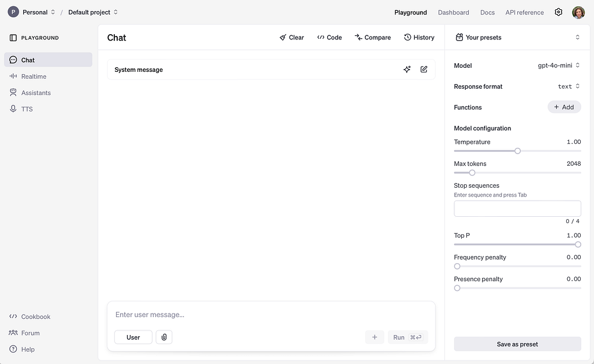This screenshot has width=594, height=364.
Task: Click Save as preset
Action: point(517,344)
